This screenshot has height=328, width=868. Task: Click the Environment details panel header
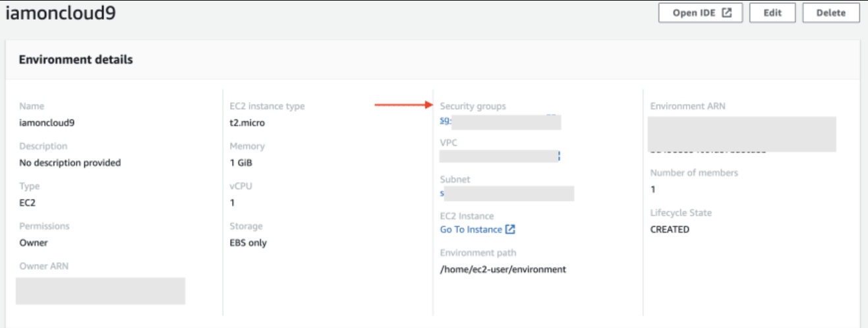tap(76, 60)
